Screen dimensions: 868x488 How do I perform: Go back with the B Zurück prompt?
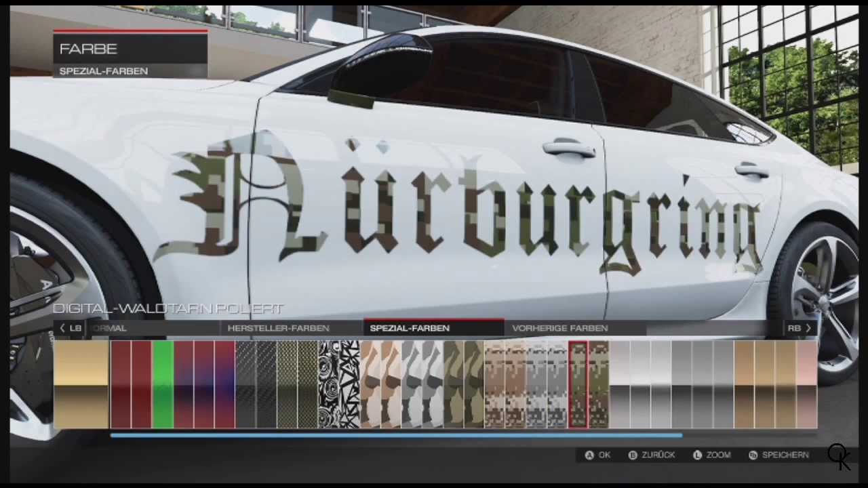tap(652, 455)
